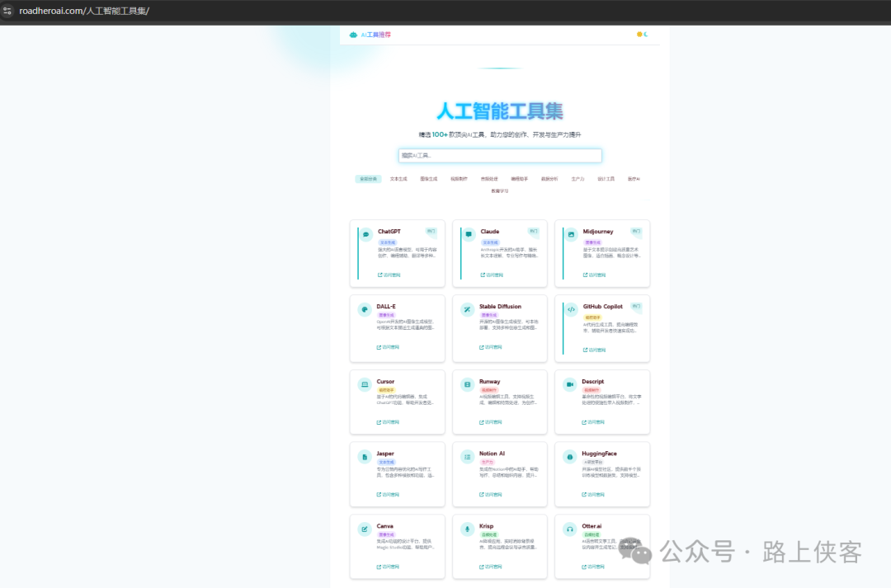Screen dimensions: 891x588
Task: Click the AI工具推荐 site title
Action: [x=375, y=35]
